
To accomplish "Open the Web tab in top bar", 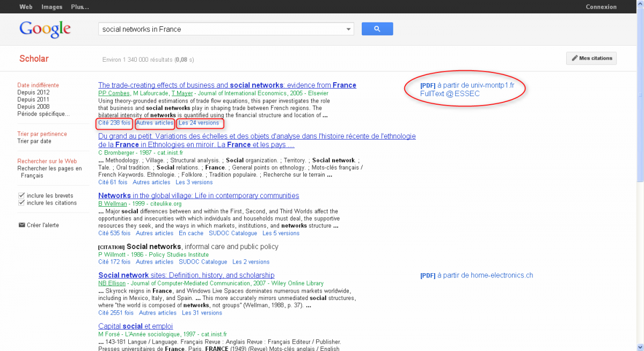I will coord(25,7).
